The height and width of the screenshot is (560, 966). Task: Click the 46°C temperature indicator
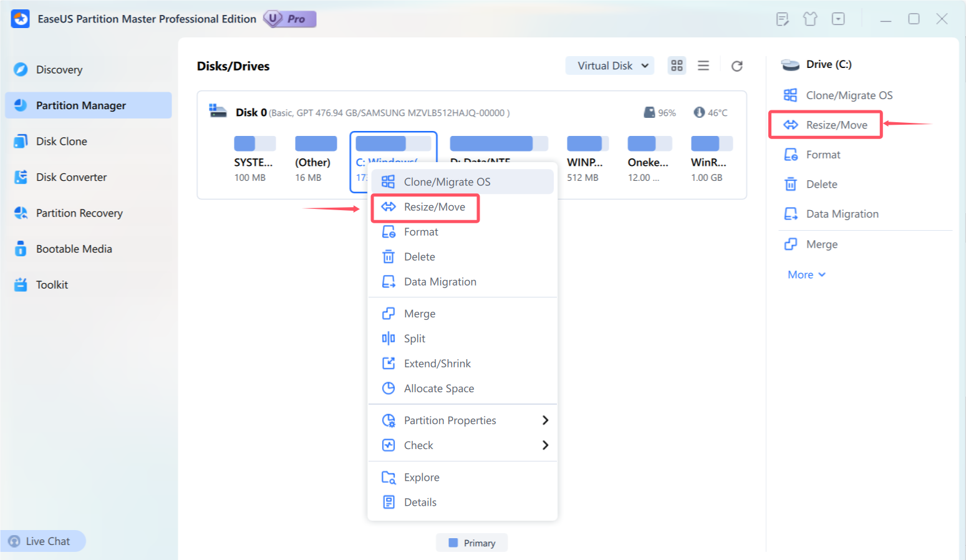(x=710, y=113)
